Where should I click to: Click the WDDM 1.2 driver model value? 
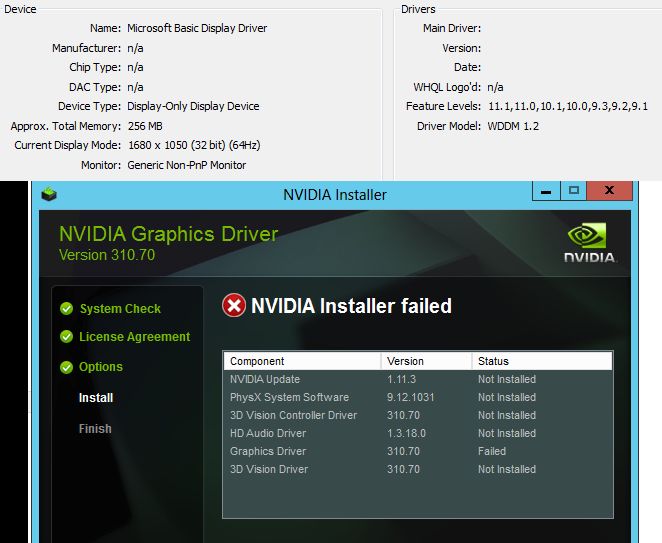(x=513, y=126)
